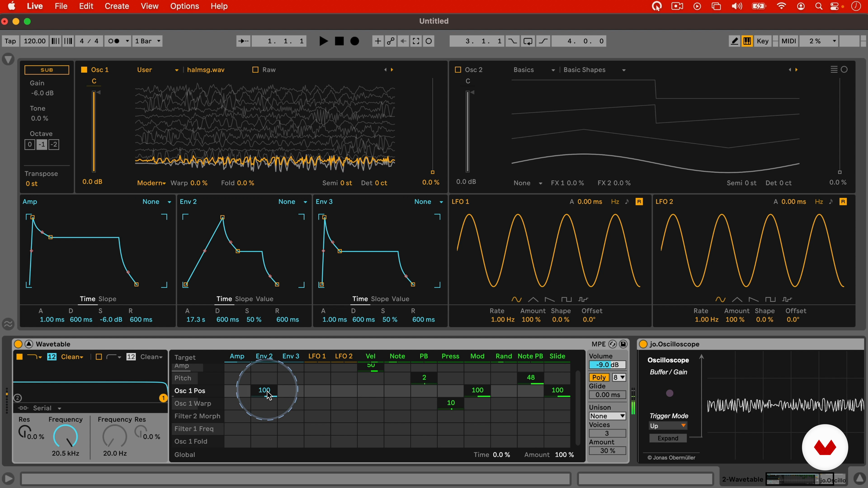The image size is (868, 488).
Task: Select LFO 1 triangle waveform icon
Action: pyautogui.click(x=533, y=299)
